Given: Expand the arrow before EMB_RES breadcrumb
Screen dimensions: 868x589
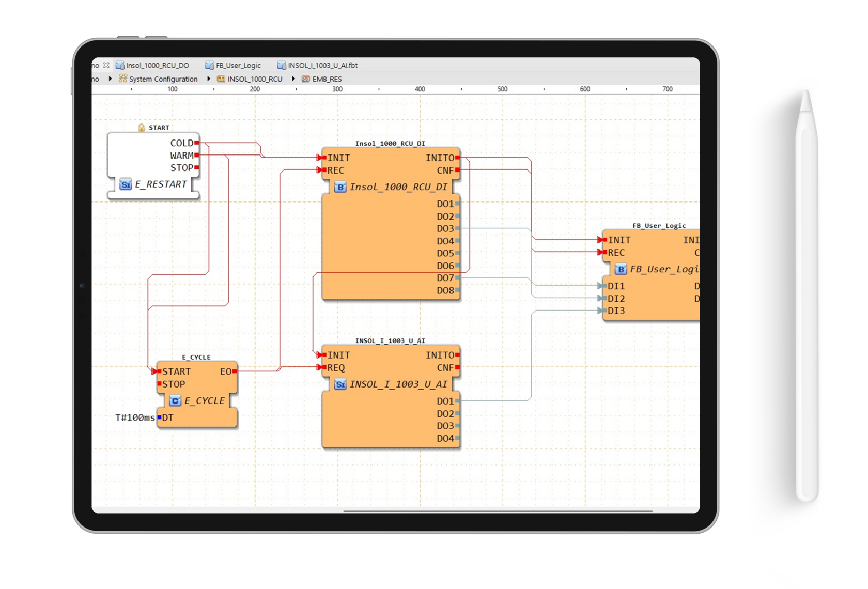Looking at the screenshot, I should 293,79.
